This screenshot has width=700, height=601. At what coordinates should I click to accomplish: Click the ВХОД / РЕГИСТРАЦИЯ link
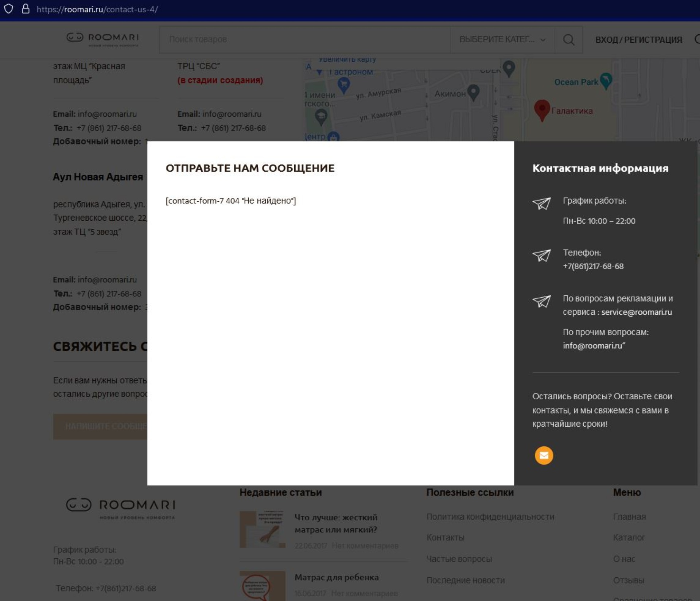click(x=638, y=40)
